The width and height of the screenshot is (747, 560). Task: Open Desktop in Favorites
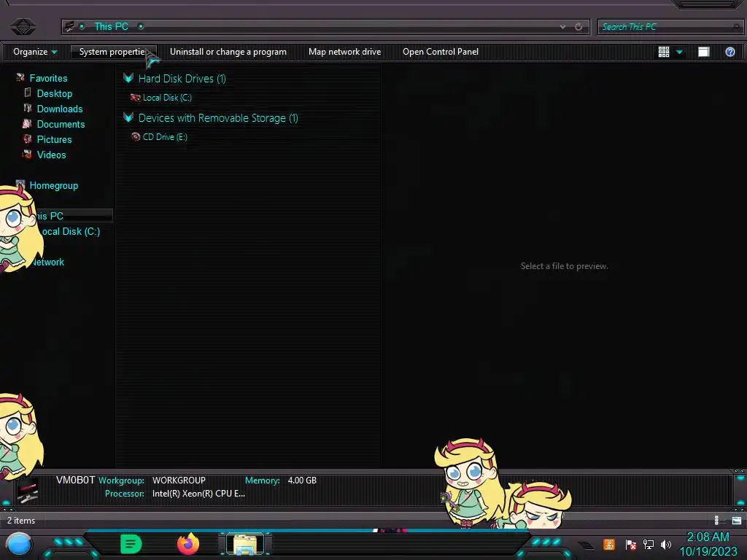click(x=54, y=93)
